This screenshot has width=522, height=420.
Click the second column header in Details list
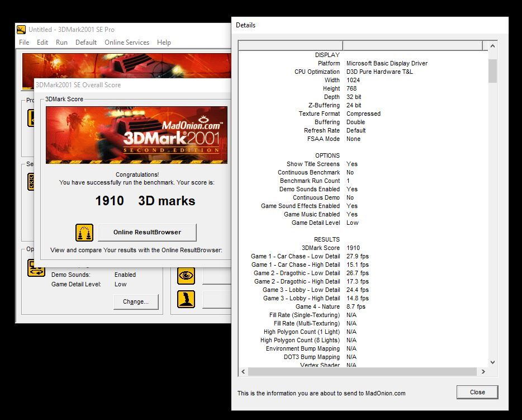pos(412,46)
